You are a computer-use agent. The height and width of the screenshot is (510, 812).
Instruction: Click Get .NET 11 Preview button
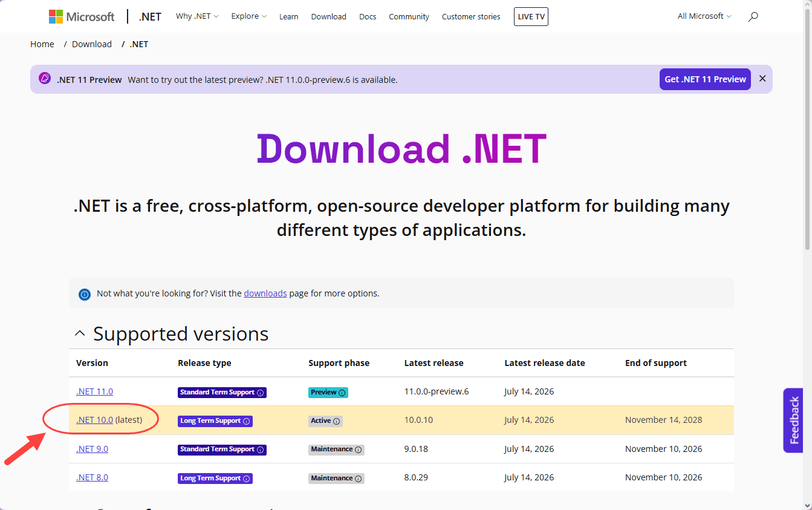[x=705, y=79]
